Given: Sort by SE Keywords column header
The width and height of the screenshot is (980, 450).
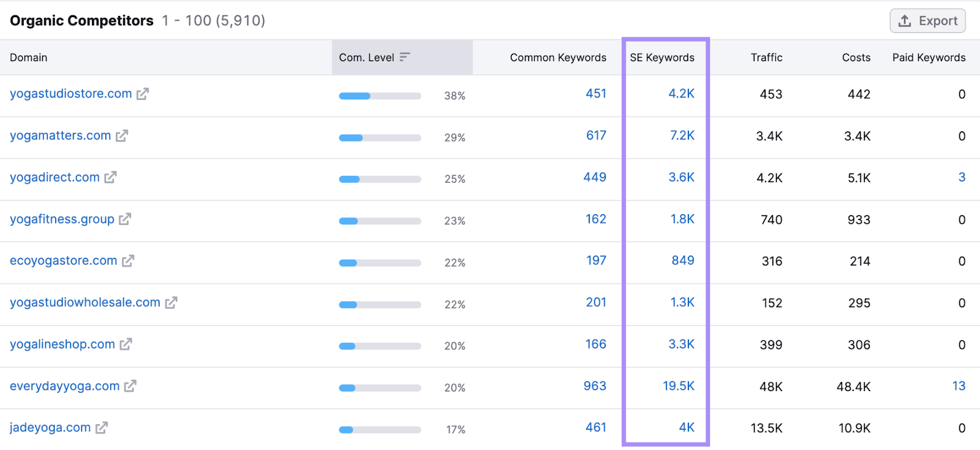Looking at the screenshot, I should [662, 58].
